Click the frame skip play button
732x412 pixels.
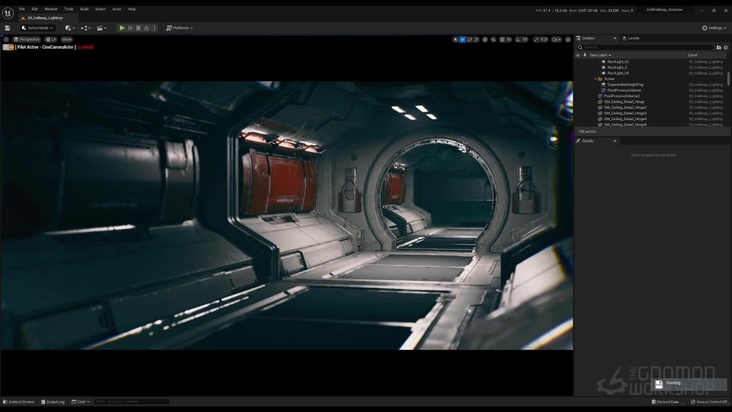[130, 28]
